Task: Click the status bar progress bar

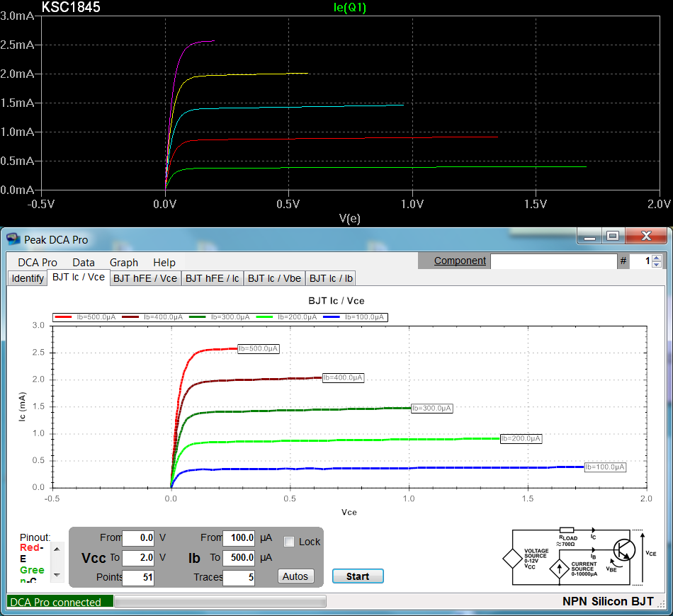Action: click(220, 601)
